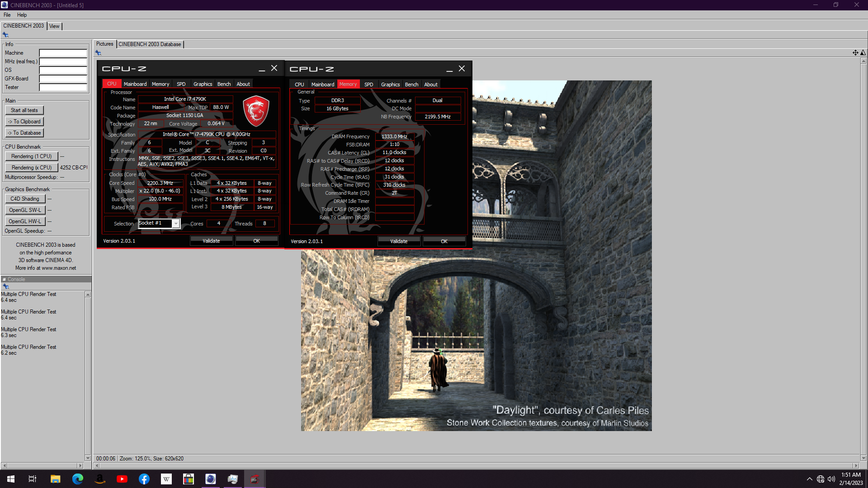Click the To Database button

[x=24, y=133]
